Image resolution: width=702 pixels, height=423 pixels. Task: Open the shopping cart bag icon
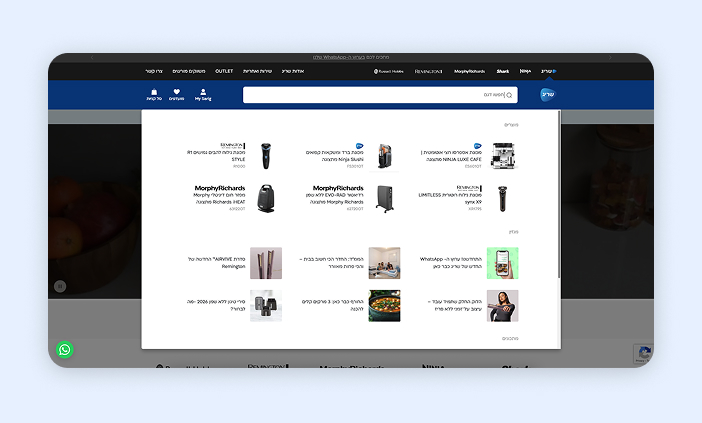pos(152,95)
